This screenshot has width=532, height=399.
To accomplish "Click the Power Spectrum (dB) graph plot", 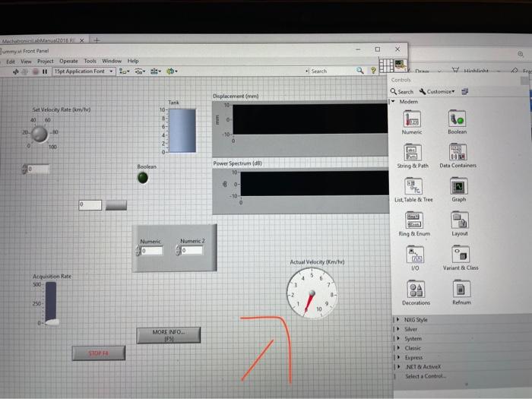I will click(x=314, y=184).
